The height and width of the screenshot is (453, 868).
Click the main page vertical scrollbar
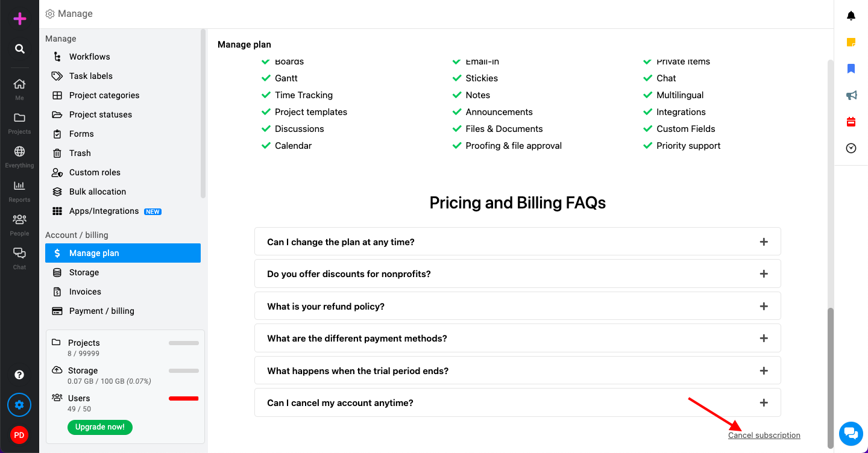tap(831, 378)
